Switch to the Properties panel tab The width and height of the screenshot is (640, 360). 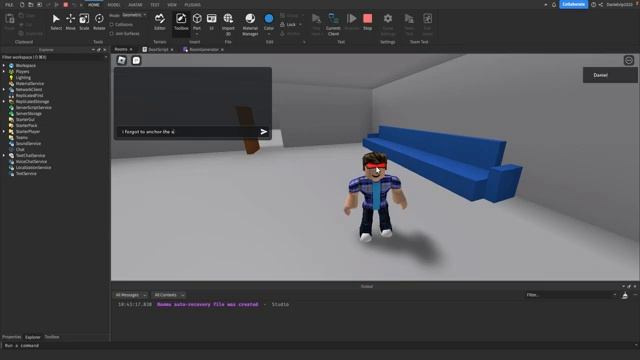[11, 337]
